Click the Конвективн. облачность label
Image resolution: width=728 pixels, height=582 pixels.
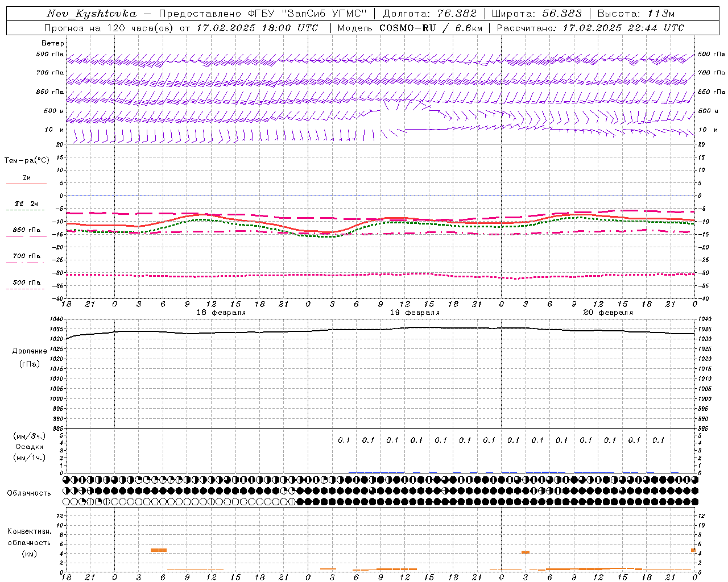point(29,537)
